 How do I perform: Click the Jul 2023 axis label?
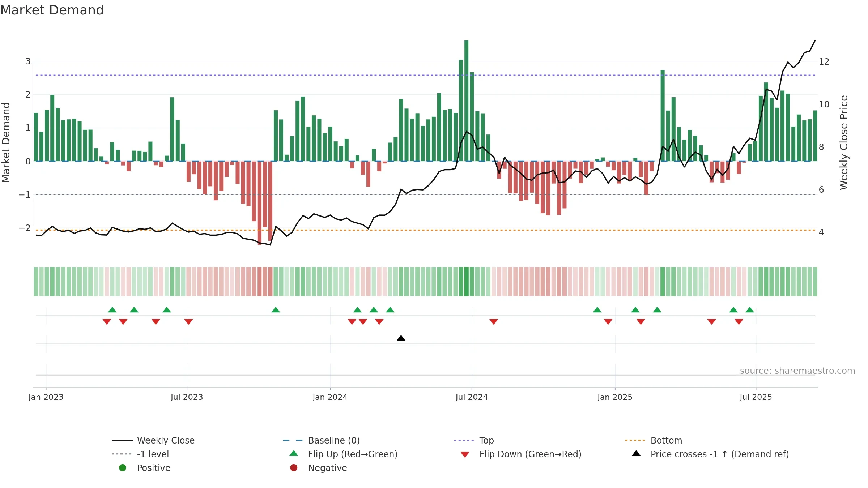click(187, 397)
